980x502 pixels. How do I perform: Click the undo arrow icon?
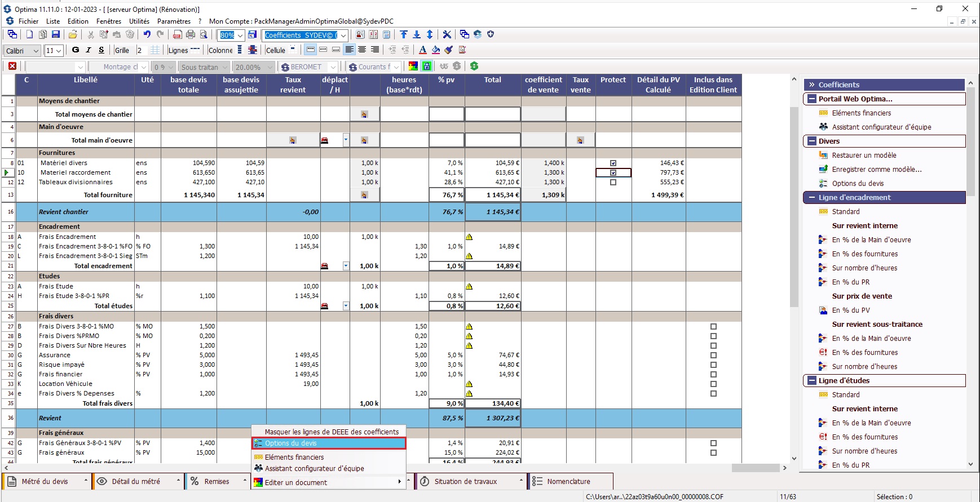coord(147,34)
